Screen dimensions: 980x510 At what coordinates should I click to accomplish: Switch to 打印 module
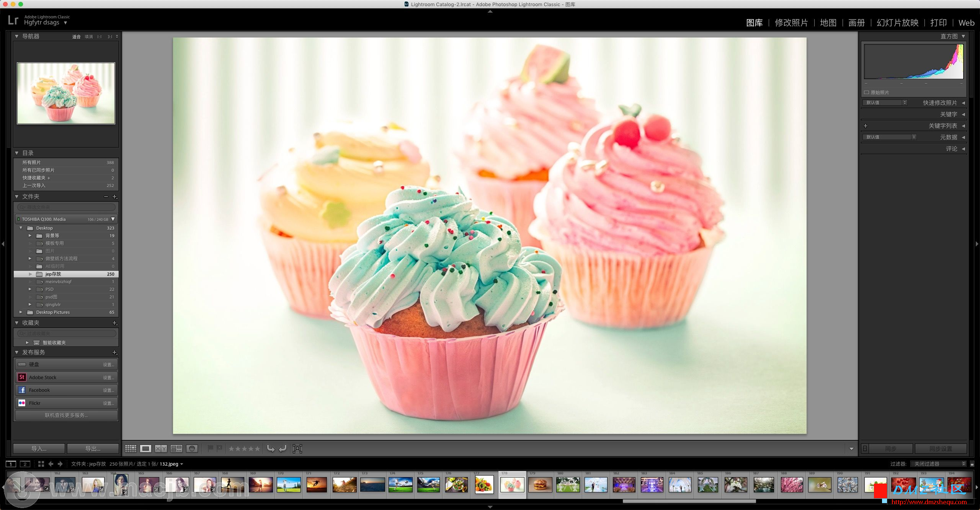(938, 23)
